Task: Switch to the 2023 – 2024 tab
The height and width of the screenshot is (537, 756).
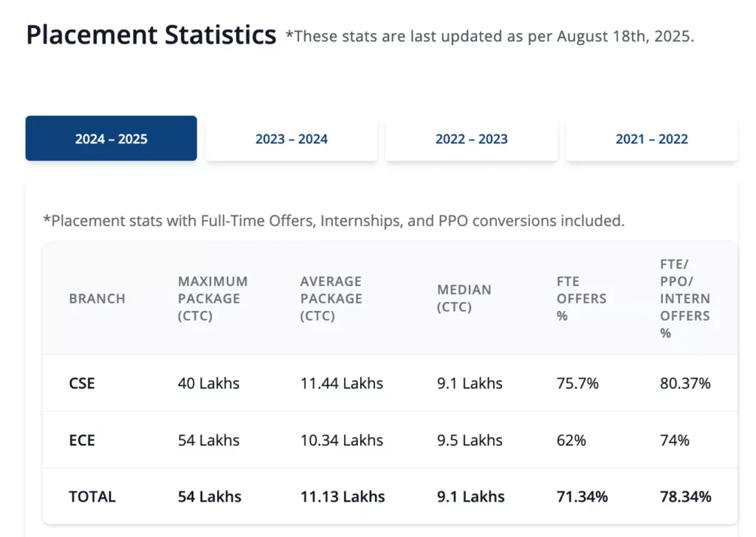Action: 292,139
